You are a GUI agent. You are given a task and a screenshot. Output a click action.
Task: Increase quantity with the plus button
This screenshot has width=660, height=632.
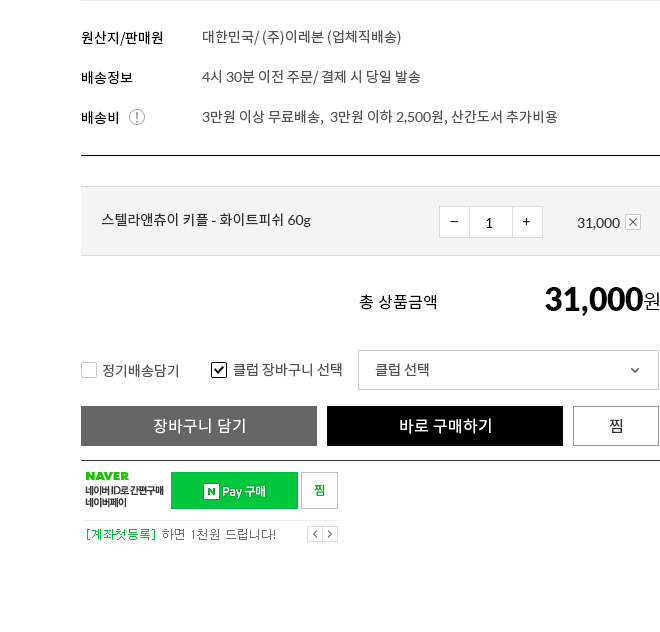click(527, 222)
